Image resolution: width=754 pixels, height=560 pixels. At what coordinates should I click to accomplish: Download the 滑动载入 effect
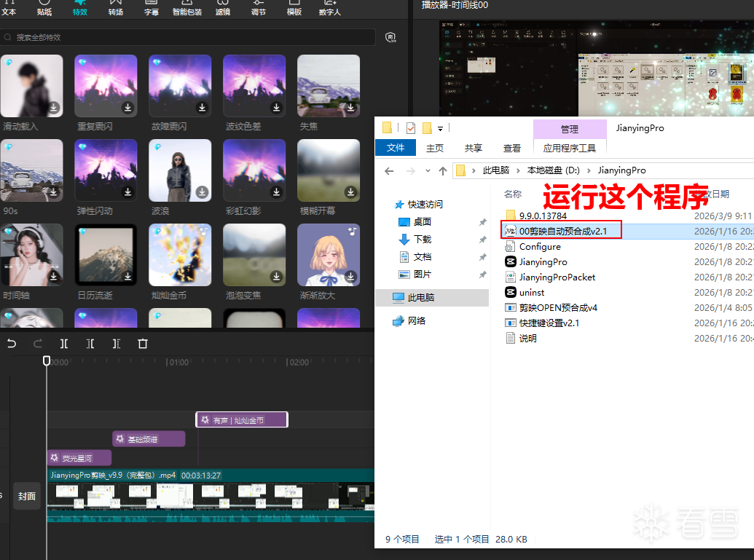pos(54,107)
